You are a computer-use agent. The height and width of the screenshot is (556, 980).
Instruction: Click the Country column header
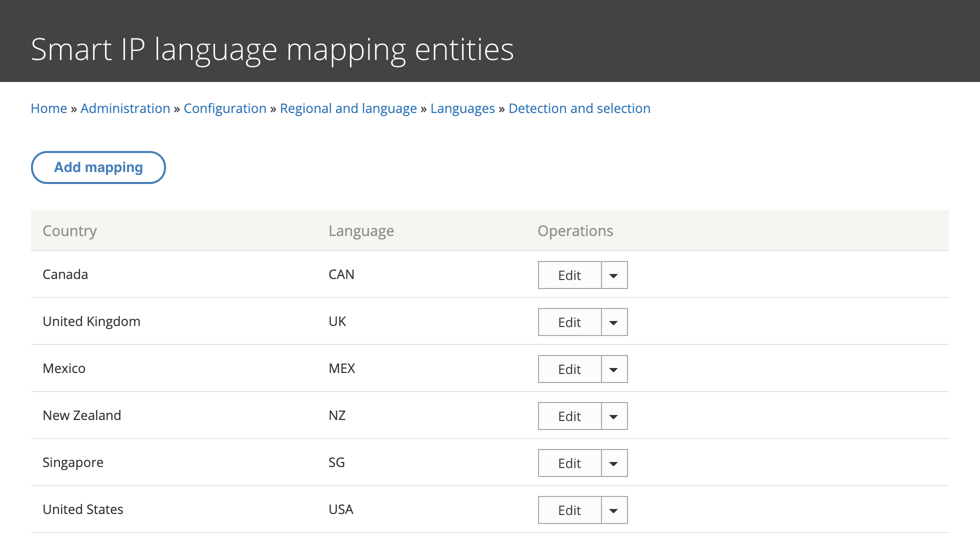point(69,230)
